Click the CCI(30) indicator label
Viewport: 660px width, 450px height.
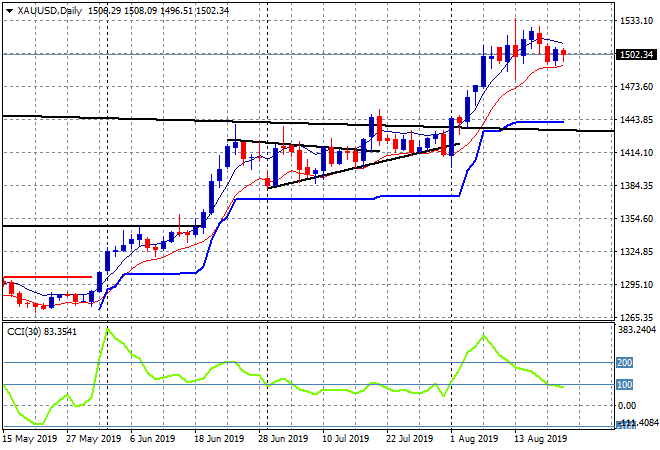pyautogui.click(x=24, y=332)
